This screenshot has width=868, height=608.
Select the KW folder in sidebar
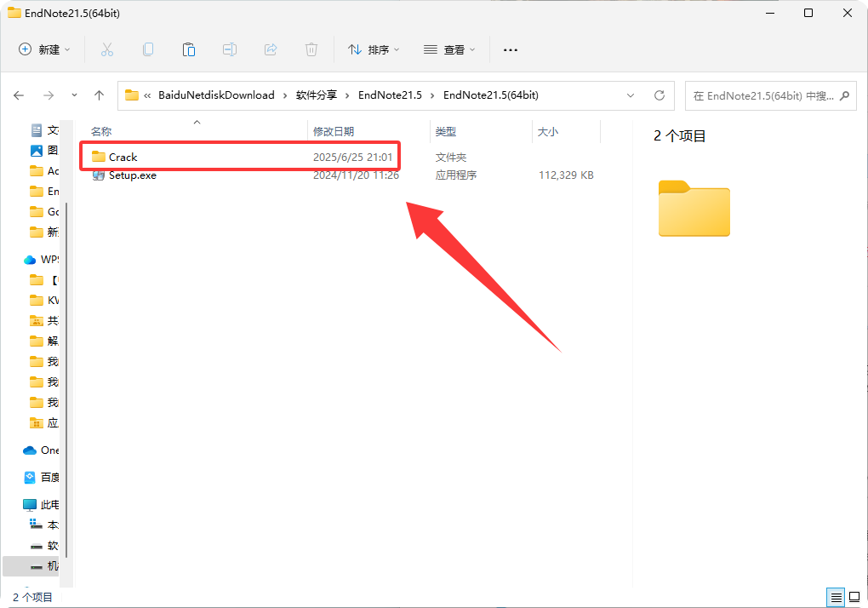pyautogui.click(x=43, y=301)
